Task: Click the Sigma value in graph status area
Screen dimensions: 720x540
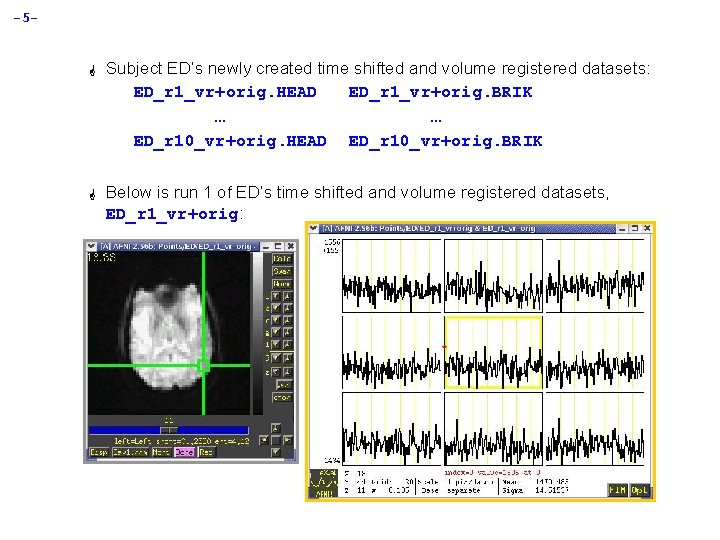Action: [551, 490]
